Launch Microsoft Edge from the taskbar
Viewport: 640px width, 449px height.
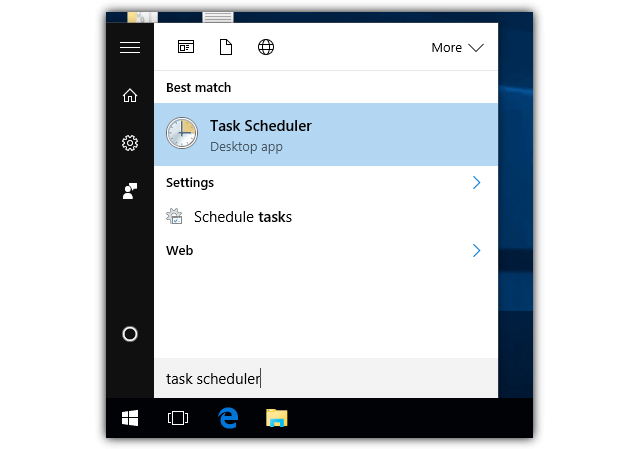pos(228,418)
